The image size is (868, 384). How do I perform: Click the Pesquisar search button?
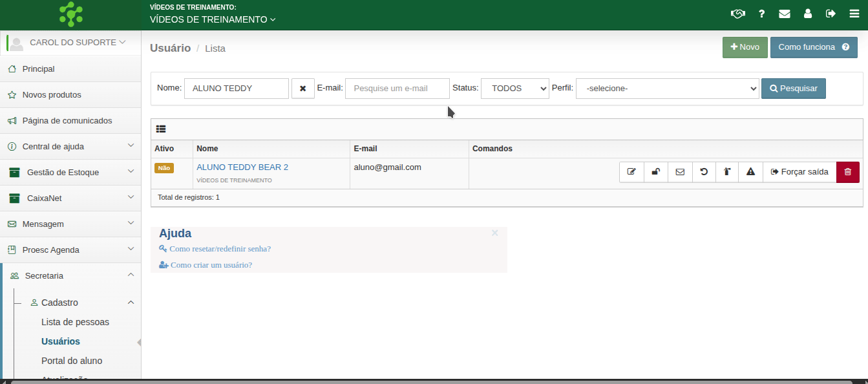(793, 89)
